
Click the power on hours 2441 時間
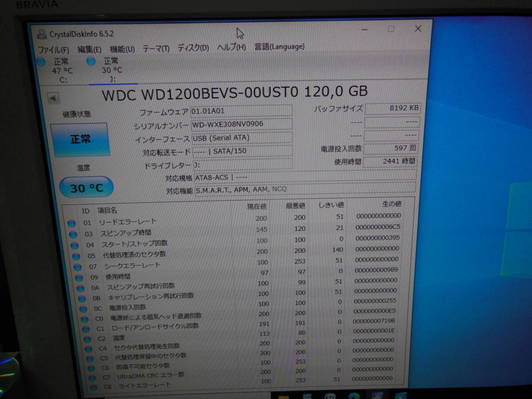coord(390,162)
